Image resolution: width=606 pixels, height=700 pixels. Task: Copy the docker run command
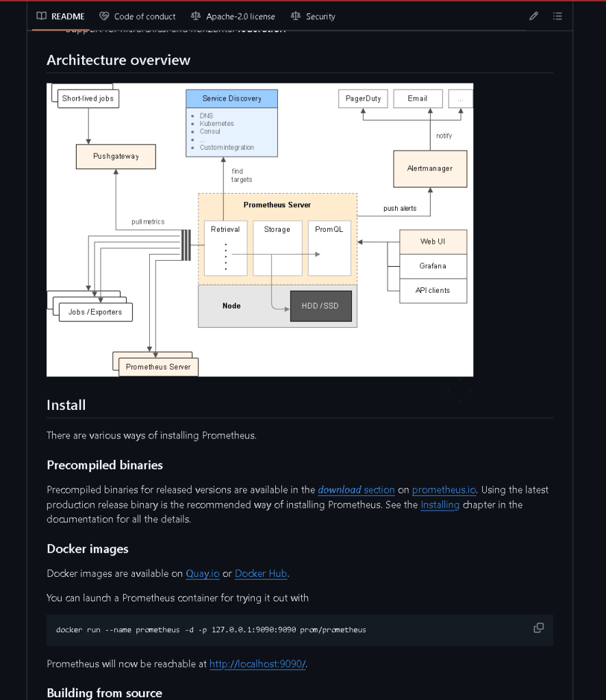point(538,627)
